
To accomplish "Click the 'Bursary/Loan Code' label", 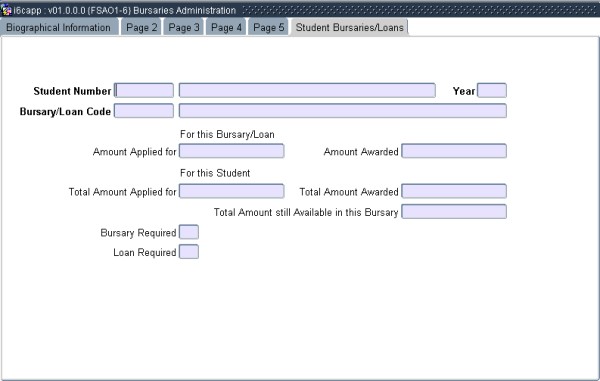I will click(x=65, y=111).
